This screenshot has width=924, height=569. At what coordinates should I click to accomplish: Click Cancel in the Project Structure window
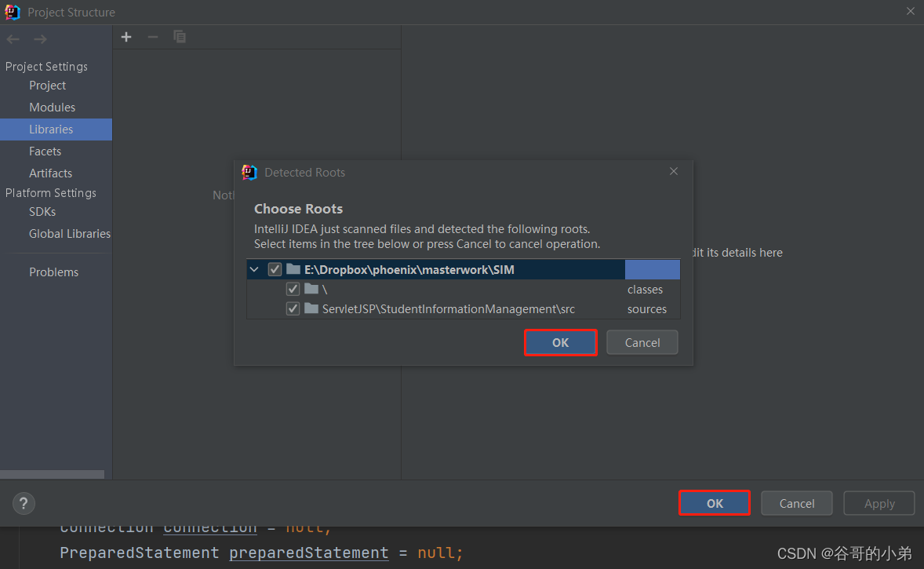pyautogui.click(x=797, y=503)
